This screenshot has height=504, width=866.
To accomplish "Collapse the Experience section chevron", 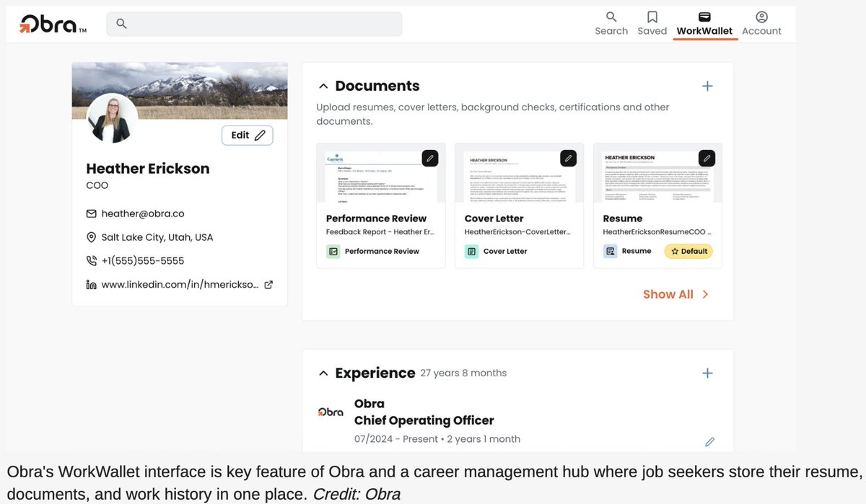I will point(323,373).
